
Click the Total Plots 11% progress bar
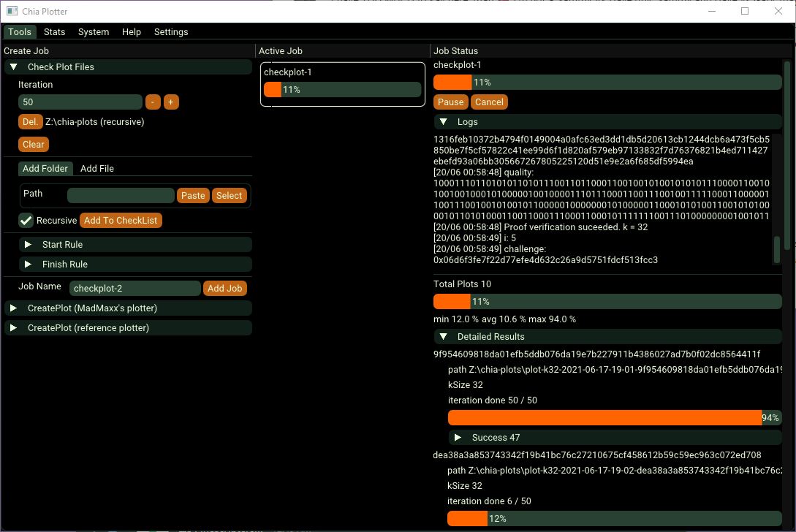pos(607,302)
